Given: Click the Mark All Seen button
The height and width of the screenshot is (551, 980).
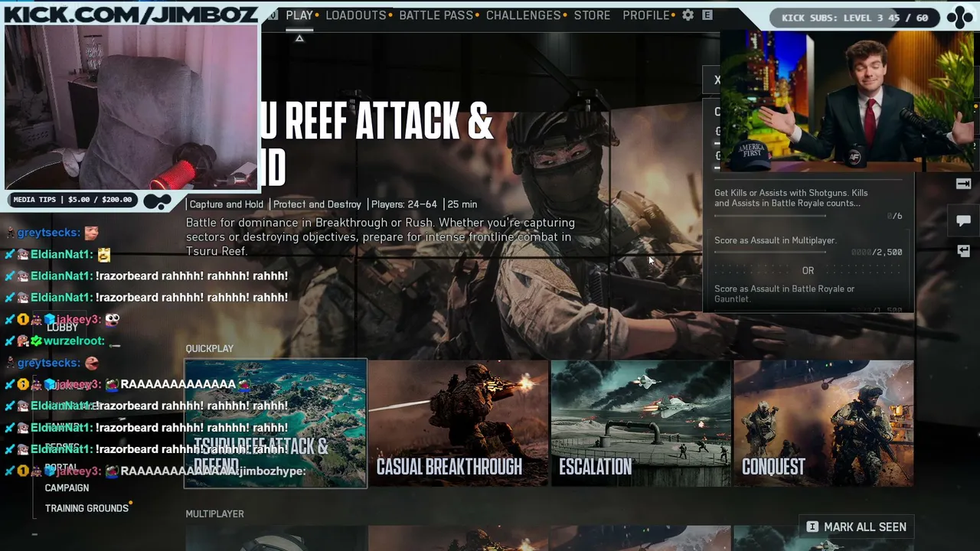Looking at the screenshot, I should pyautogui.click(x=856, y=527).
